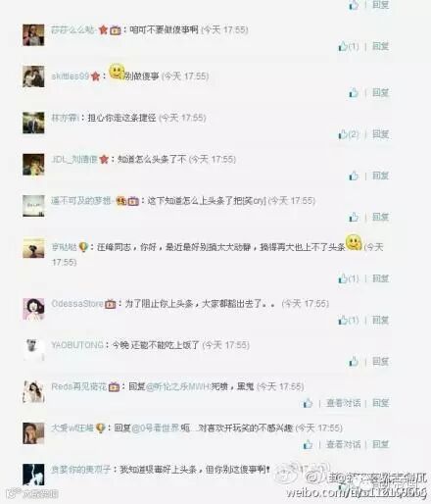Like the YAOBUTONG comment 今晚还能不能吃上饭了

[354, 362]
